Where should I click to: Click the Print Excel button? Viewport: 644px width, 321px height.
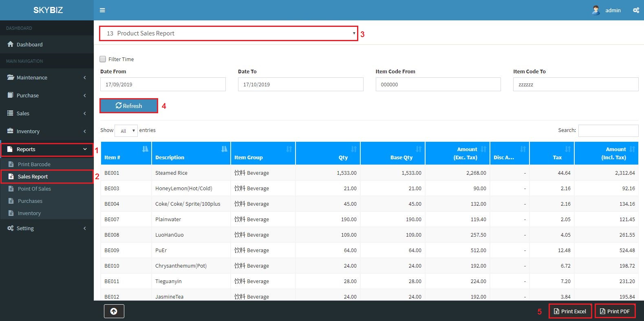point(570,311)
